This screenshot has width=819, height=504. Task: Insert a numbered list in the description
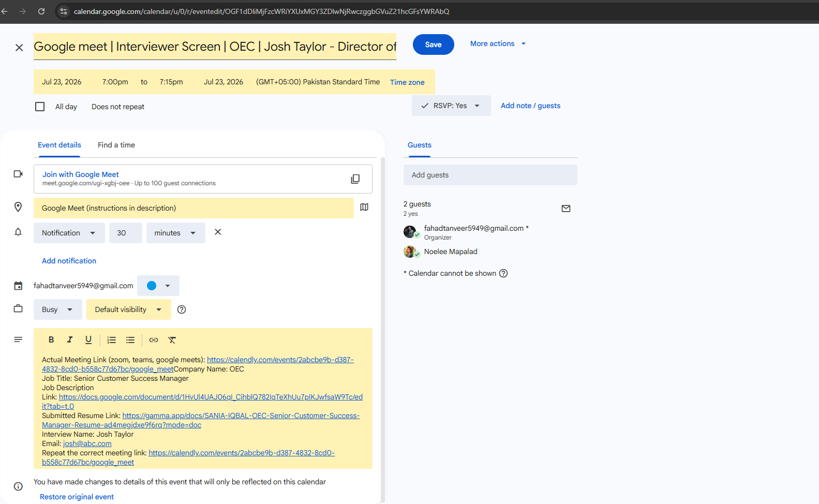112,340
